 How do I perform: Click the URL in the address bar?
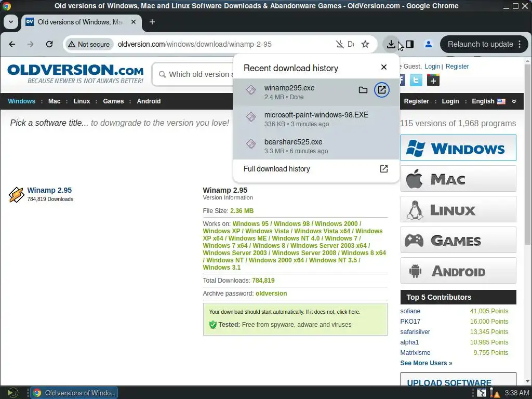click(194, 44)
